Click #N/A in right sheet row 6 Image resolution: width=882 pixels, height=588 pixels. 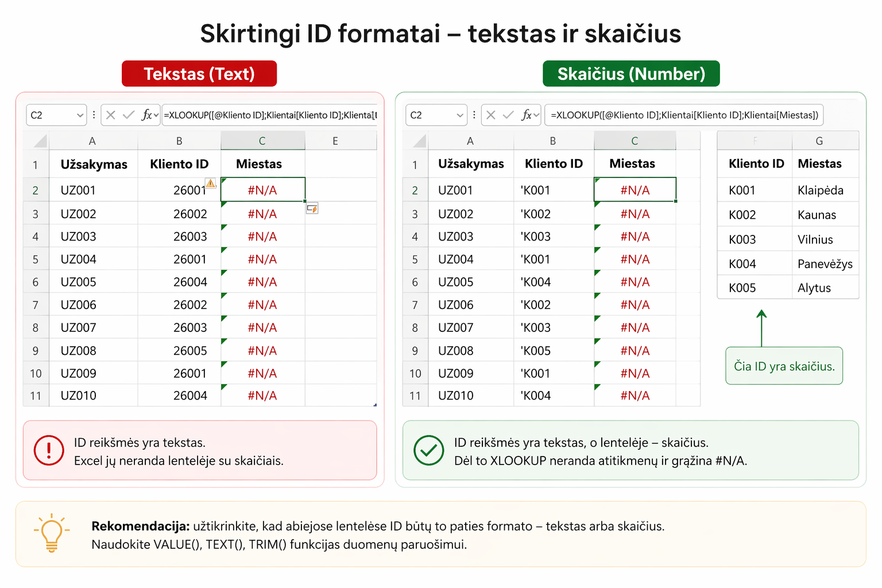[x=635, y=282]
